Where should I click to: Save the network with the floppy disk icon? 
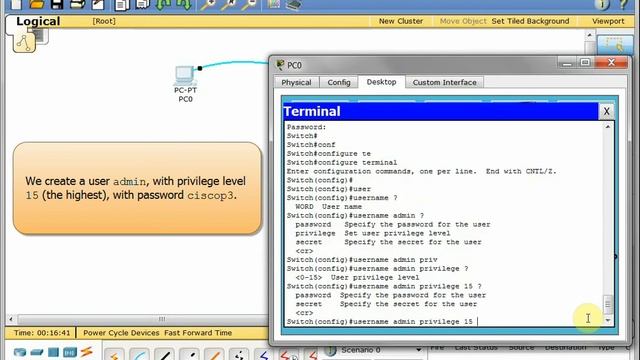point(57,4)
